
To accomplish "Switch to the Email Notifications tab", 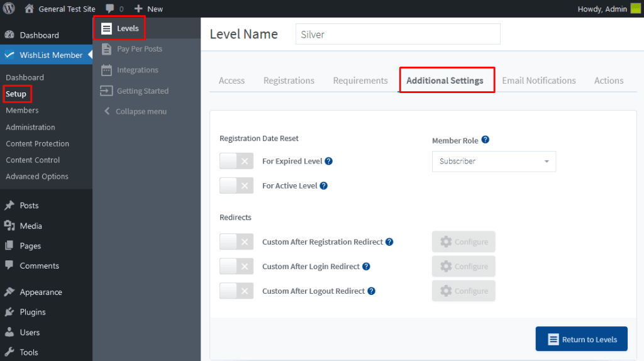I will tap(539, 81).
